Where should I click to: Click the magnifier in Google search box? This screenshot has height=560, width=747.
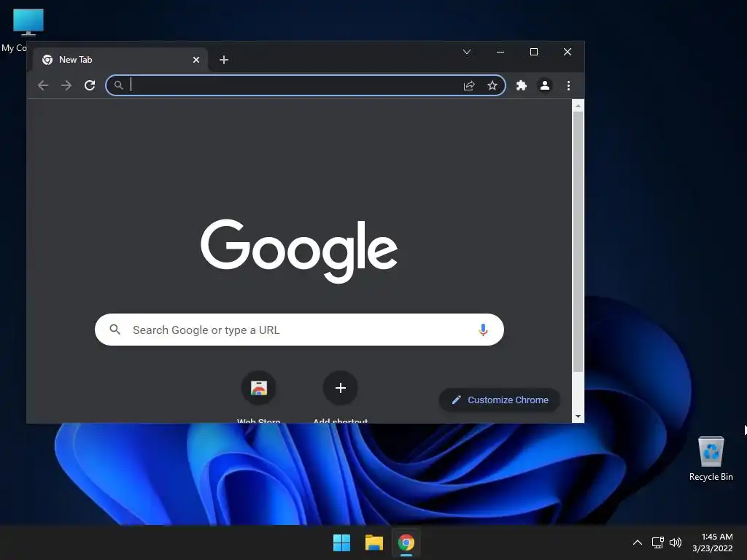pyautogui.click(x=115, y=329)
